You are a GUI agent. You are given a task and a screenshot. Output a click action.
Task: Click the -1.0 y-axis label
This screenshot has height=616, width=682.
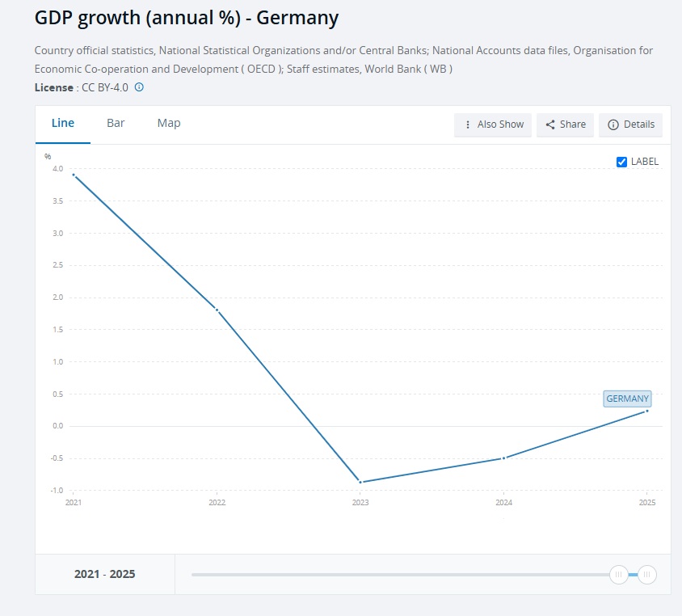coord(57,490)
